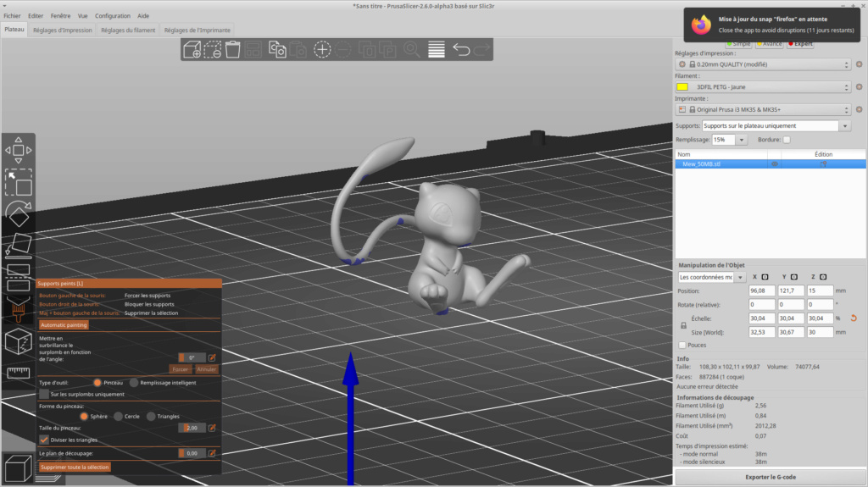Click the Paste toolbar icon
Screen dimensions: 868x487
pyautogui.click(x=298, y=50)
